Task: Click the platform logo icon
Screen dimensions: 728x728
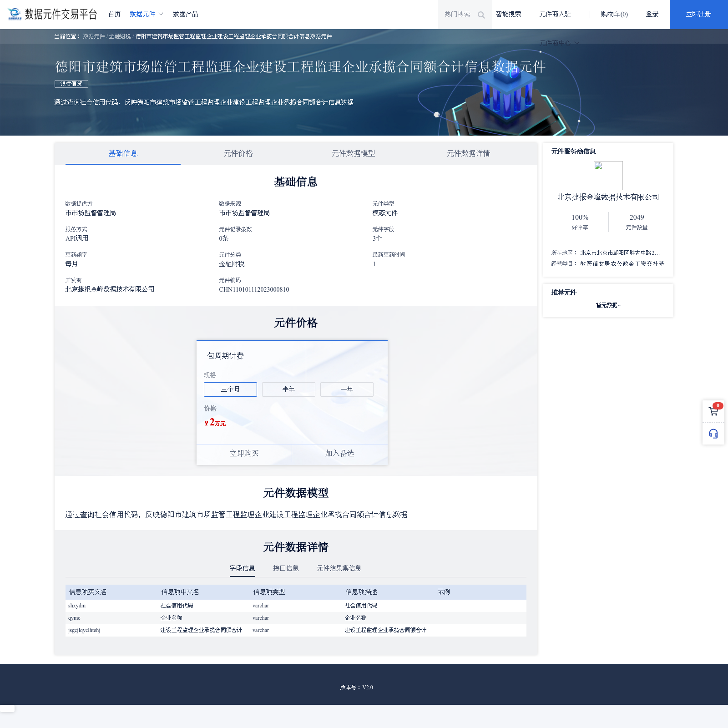Action: [x=15, y=14]
